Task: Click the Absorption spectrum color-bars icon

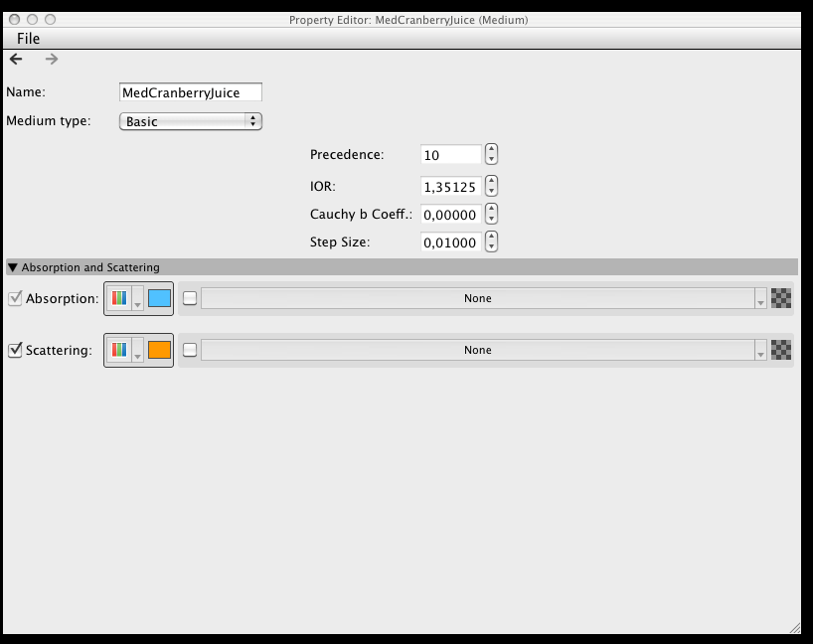Action: pos(119,298)
